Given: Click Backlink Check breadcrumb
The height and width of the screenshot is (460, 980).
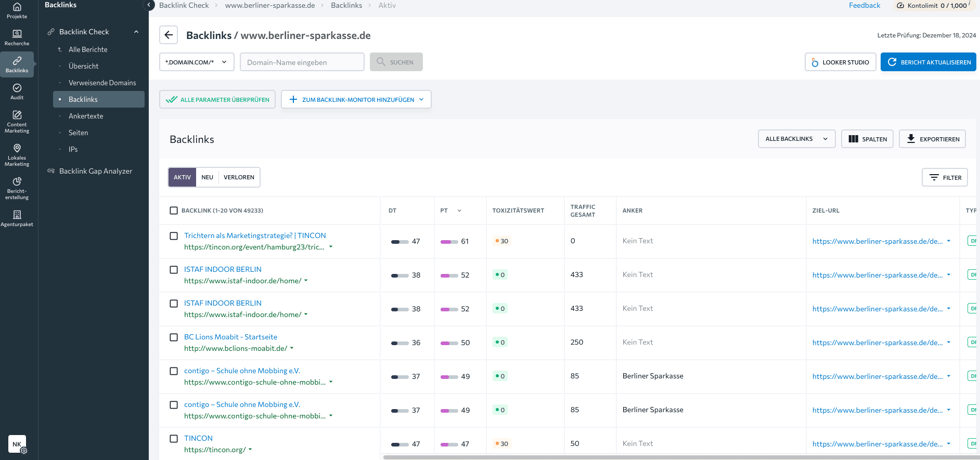Looking at the screenshot, I should tap(184, 5).
